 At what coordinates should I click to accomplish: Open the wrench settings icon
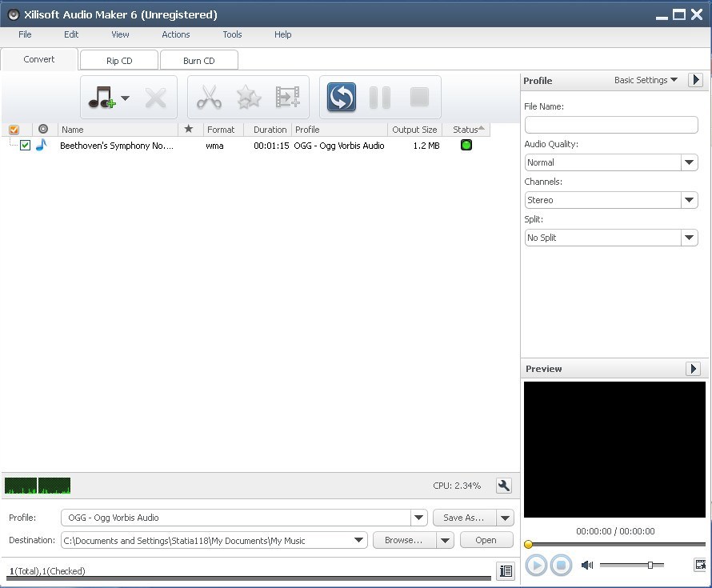504,485
